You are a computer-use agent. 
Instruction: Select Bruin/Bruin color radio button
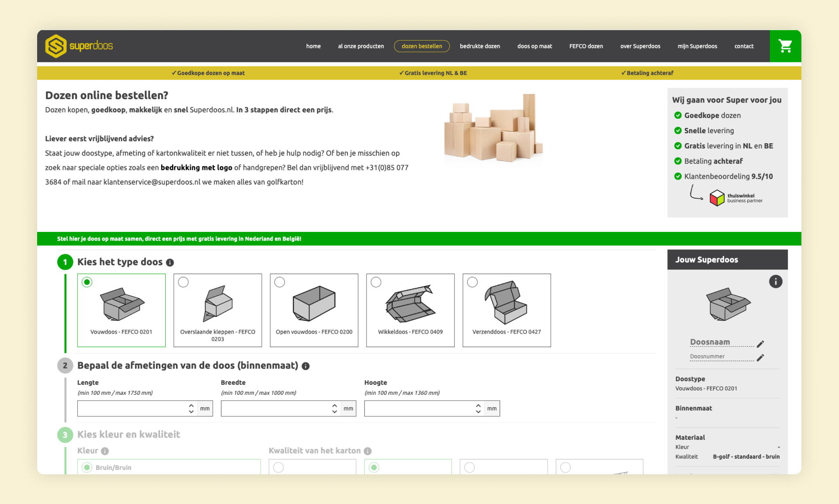click(x=87, y=467)
